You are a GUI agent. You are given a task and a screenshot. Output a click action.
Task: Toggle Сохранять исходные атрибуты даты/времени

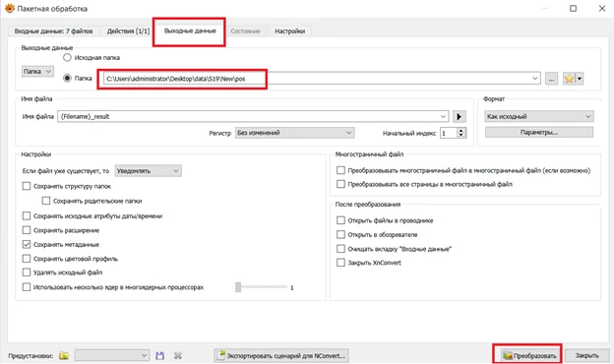pyautogui.click(x=27, y=216)
